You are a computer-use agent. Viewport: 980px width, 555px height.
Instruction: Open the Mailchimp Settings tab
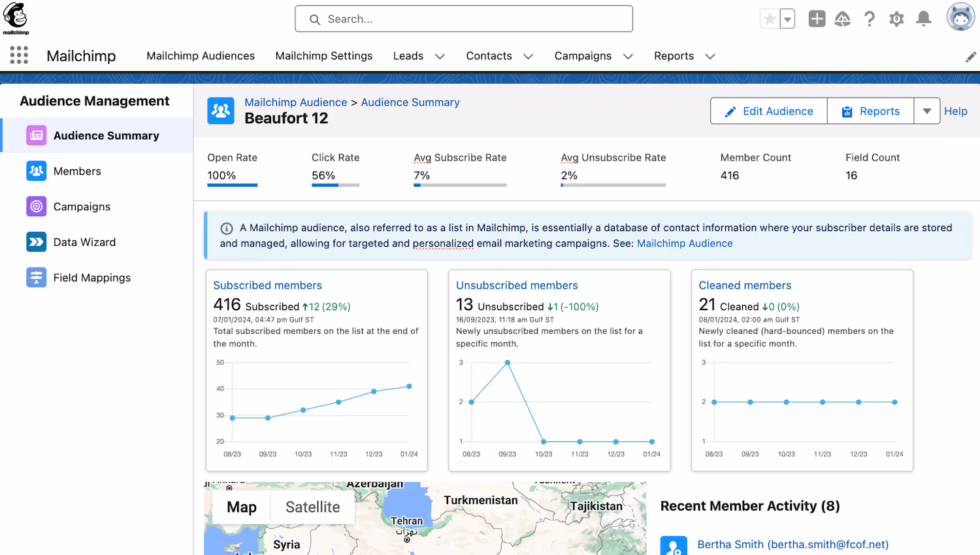(x=324, y=56)
